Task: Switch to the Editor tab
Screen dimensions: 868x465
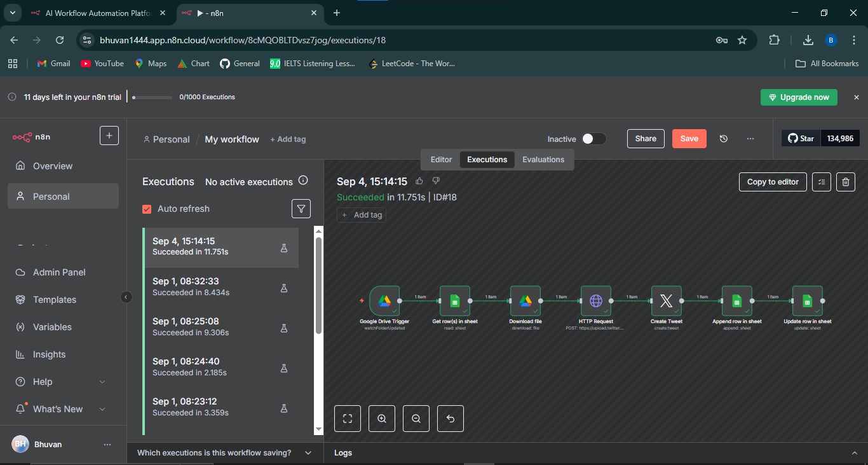Action: tap(441, 160)
